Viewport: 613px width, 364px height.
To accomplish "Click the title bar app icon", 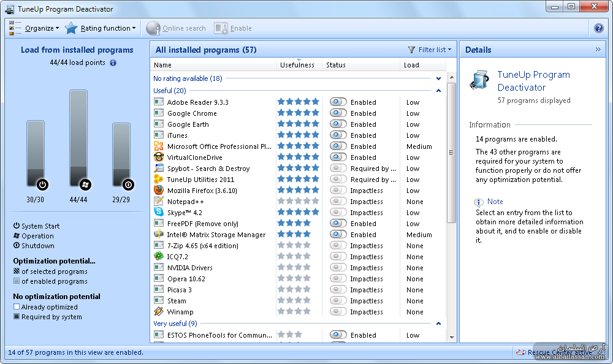I will (x=10, y=9).
